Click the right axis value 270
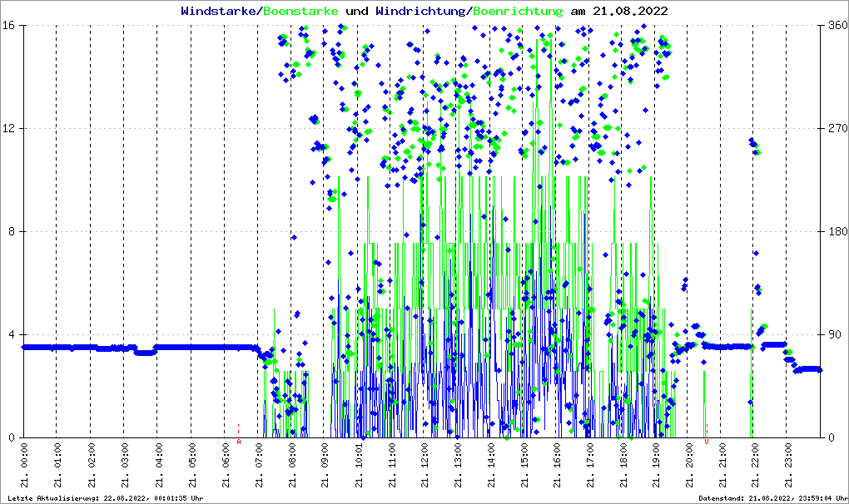This screenshot has width=849, height=504. pos(838,128)
